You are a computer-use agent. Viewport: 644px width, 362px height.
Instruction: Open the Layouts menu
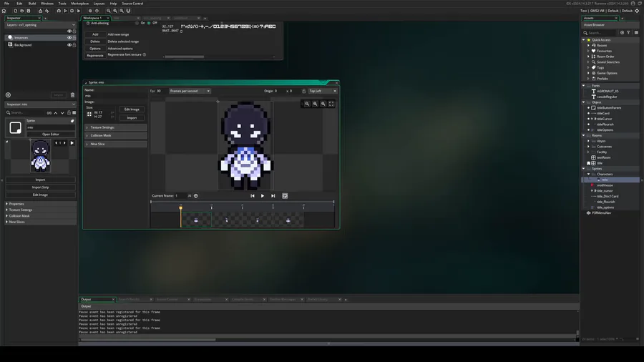[99, 4]
